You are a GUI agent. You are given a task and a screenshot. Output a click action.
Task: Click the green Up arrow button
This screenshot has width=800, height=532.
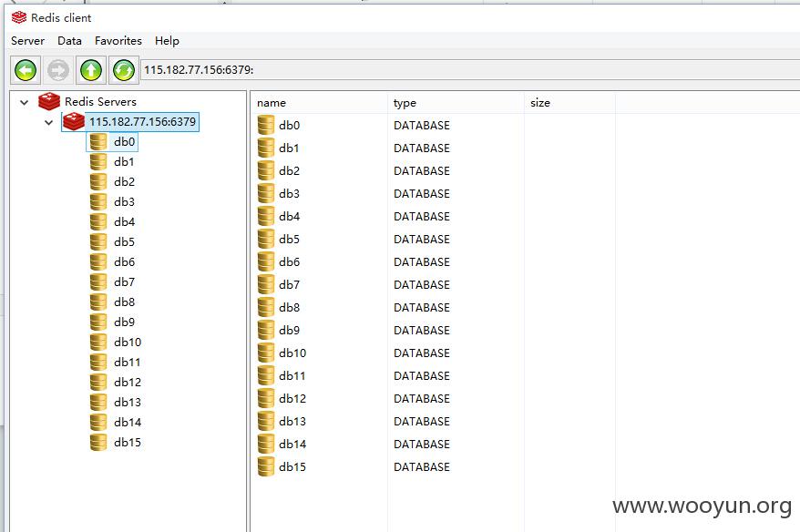click(x=91, y=70)
